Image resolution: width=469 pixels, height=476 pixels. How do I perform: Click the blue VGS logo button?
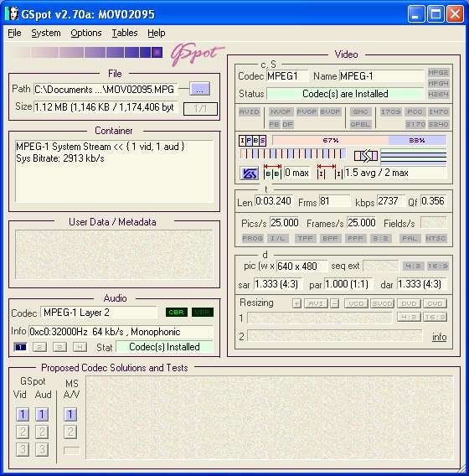(249, 173)
